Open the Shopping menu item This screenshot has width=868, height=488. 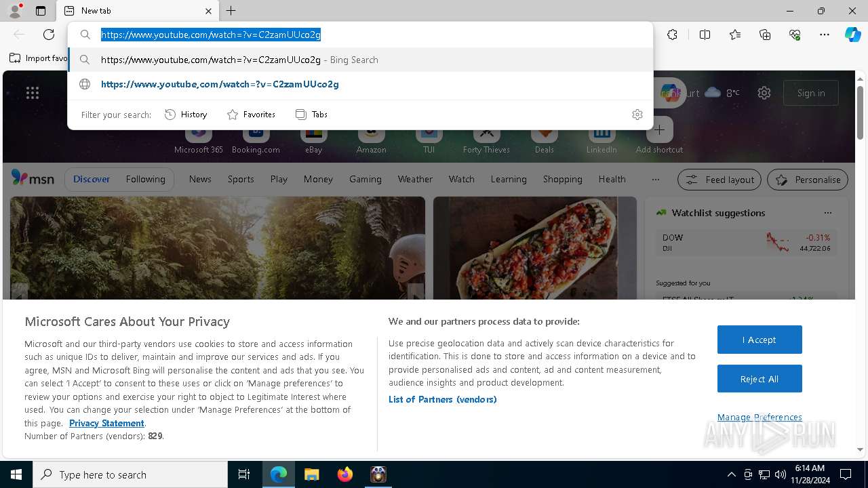pos(563,179)
